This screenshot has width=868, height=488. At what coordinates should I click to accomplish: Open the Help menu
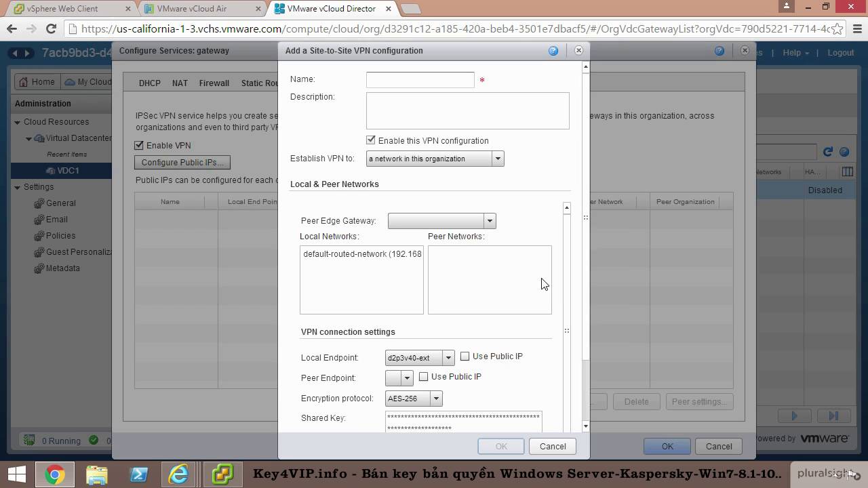(x=795, y=53)
